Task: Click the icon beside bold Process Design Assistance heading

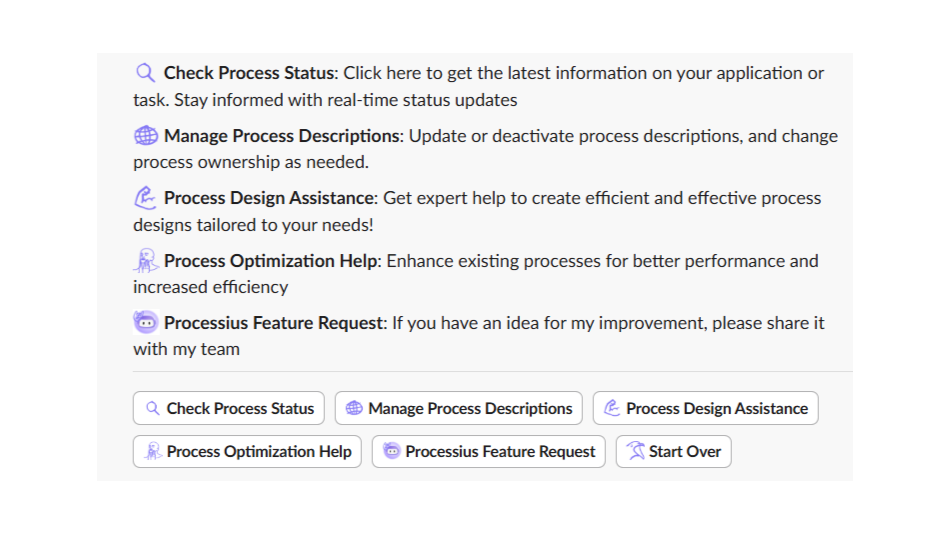Action: (146, 198)
